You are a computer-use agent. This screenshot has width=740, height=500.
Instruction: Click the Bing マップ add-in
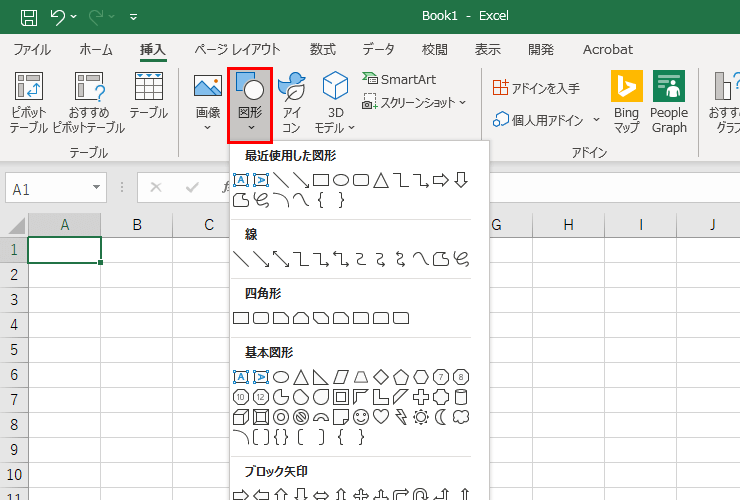[626, 102]
